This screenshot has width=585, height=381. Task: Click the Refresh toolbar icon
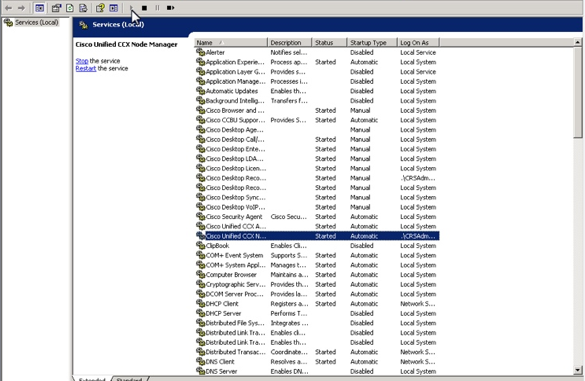pyautogui.click(x=70, y=8)
